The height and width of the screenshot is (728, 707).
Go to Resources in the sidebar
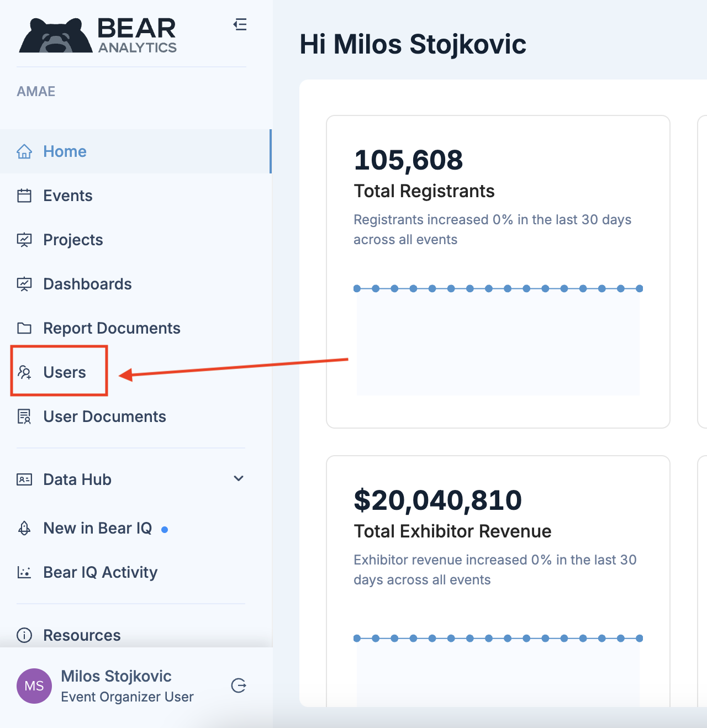coord(82,635)
